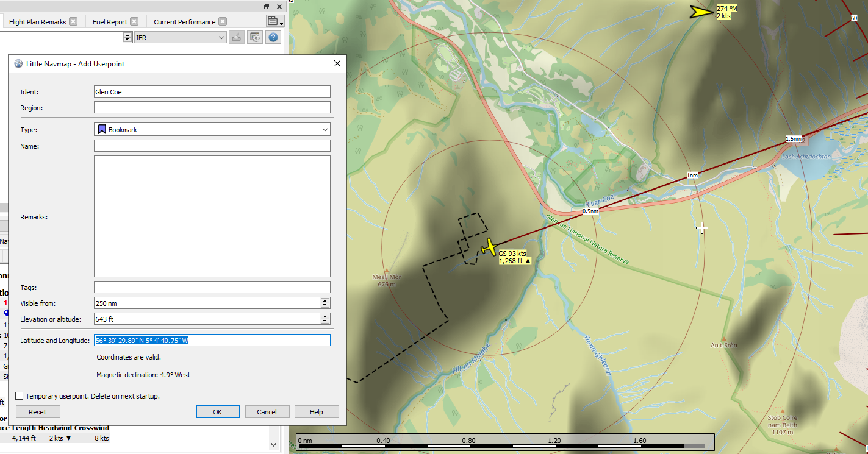Open the Type dropdown showing Bookmark

click(x=212, y=129)
